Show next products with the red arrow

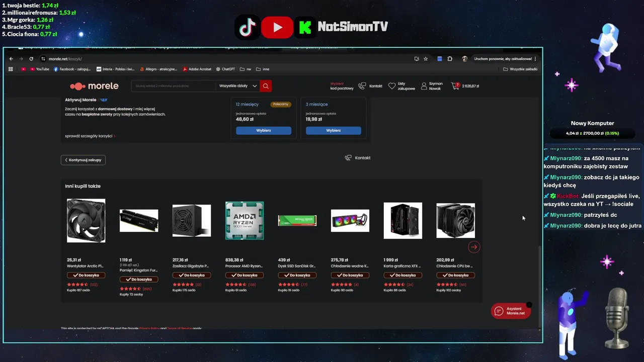pyautogui.click(x=474, y=247)
